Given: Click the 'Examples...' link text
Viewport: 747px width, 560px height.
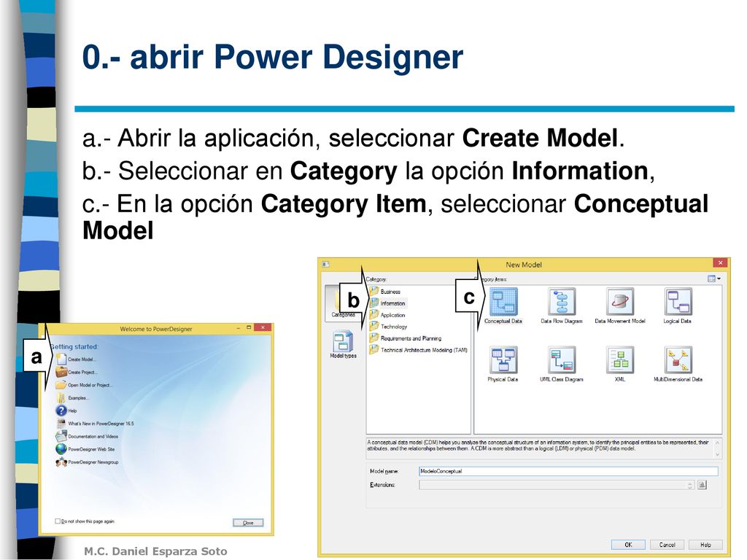Looking at the screenshot, I should point(78,397).
